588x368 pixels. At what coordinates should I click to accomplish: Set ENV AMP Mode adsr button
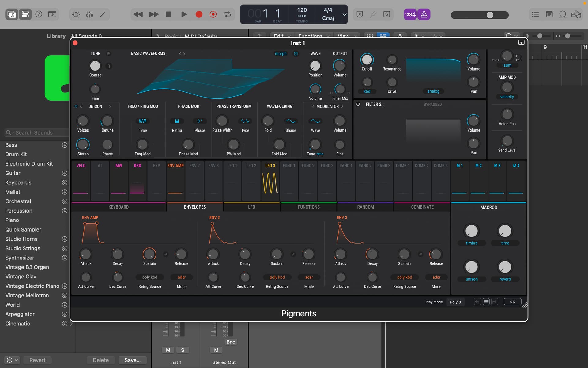(182, 277)
